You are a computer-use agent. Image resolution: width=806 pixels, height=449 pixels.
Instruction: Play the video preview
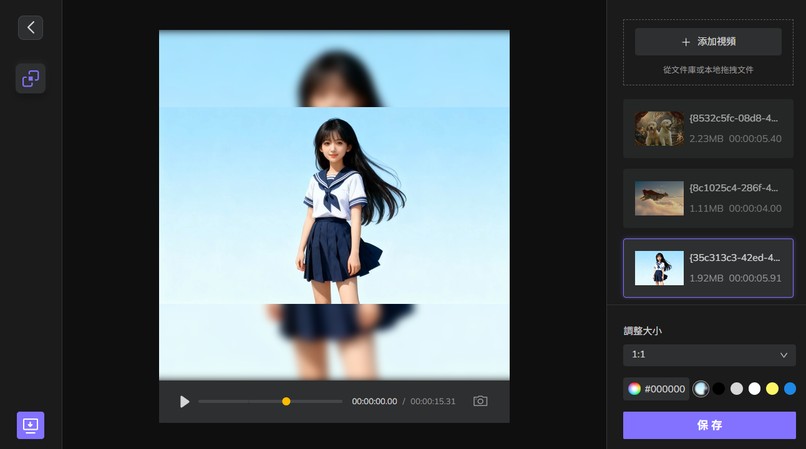[184, 401]
